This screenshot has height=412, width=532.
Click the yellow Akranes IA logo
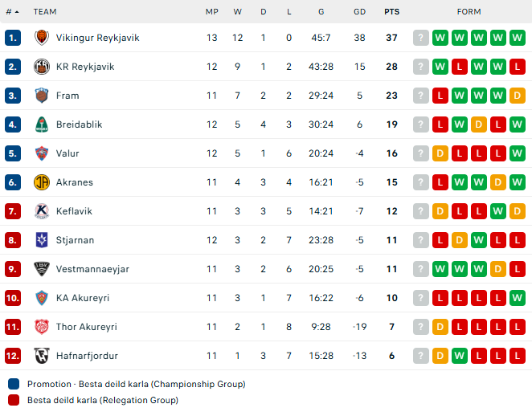tap(42, 182)
